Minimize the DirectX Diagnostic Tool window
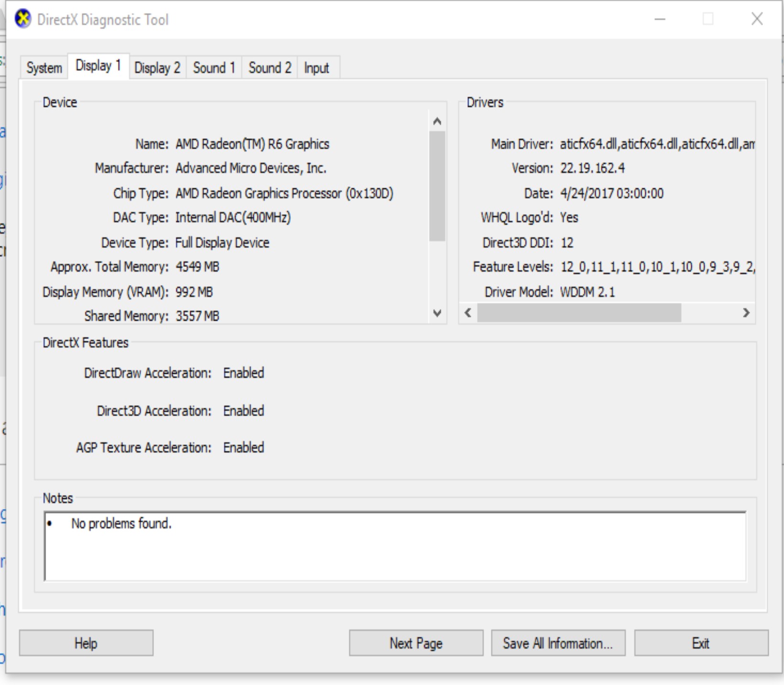This screenshot has width=784, height=685. pos(660,19)
